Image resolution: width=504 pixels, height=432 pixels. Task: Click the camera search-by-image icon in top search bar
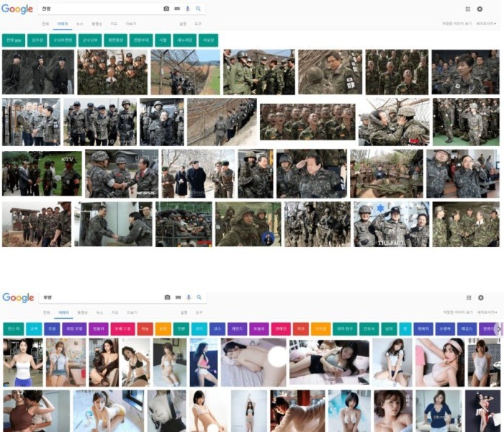point(166,9)
